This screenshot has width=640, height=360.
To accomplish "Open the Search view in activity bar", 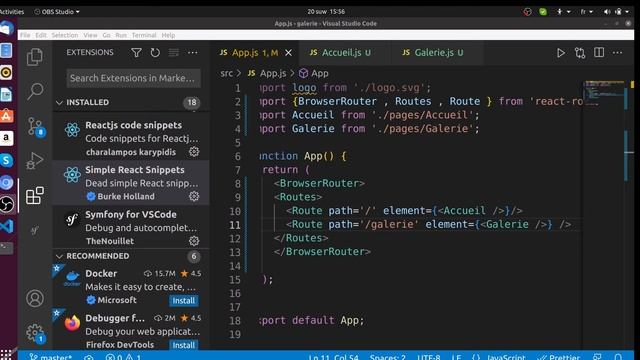I will (35, 91).
